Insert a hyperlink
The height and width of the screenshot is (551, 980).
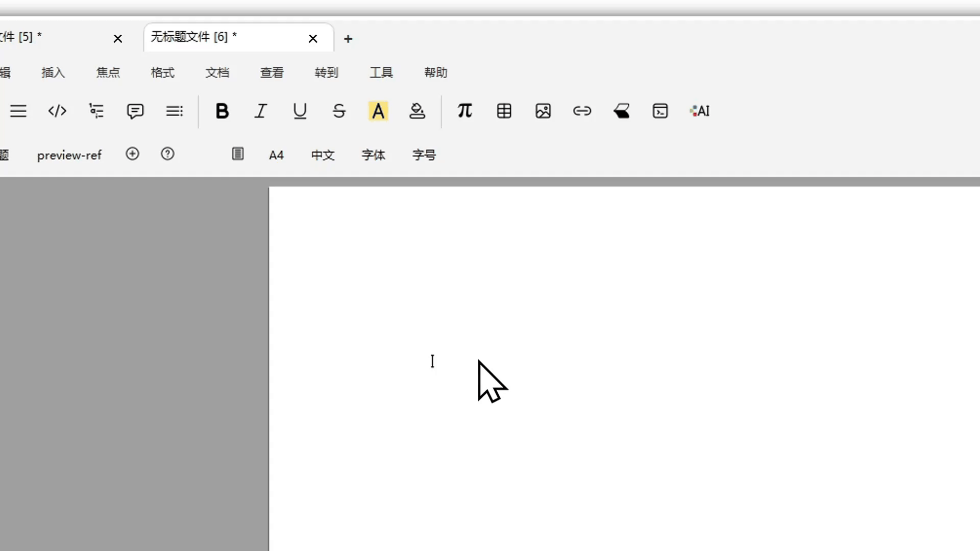582,111
